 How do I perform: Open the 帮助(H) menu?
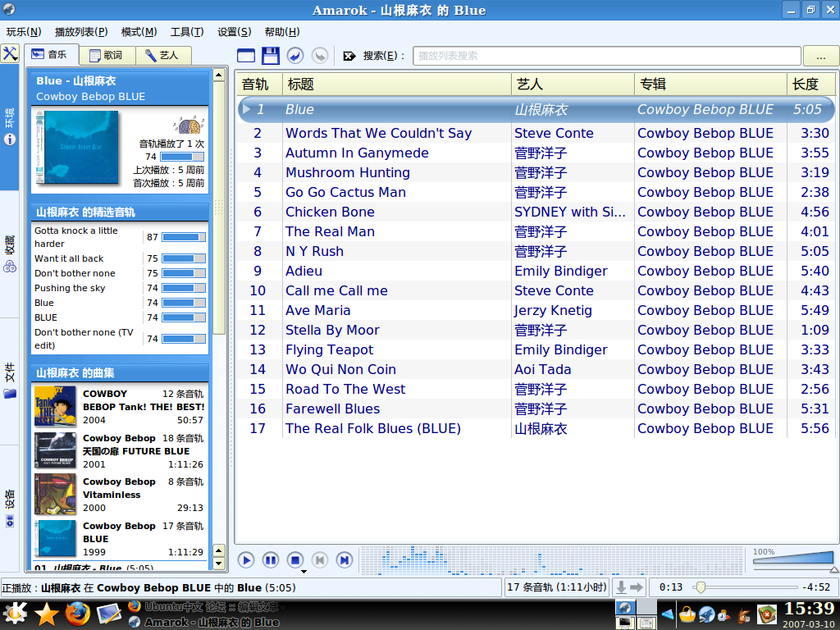tap(282, 32)
